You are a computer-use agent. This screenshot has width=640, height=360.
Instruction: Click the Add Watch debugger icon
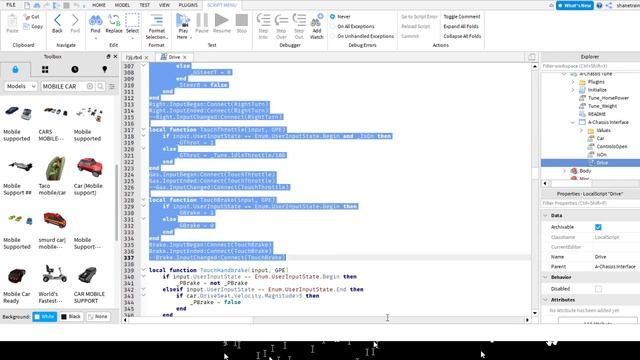317,20
